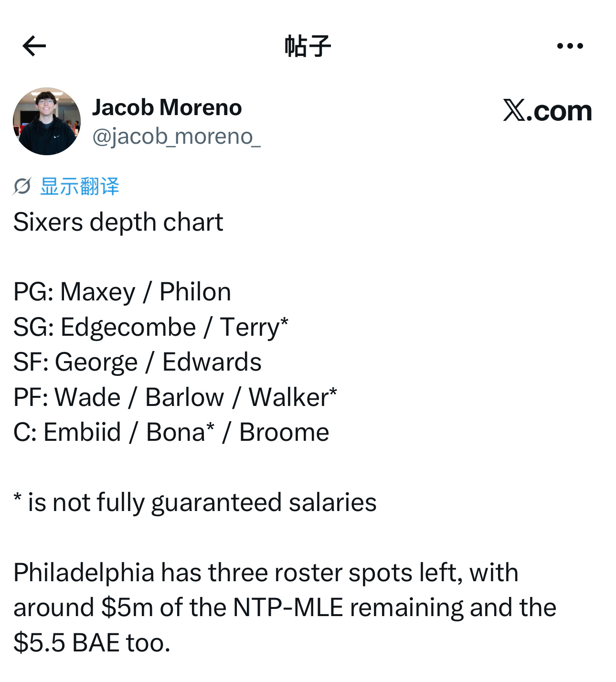This screenshot has height=682, width=616.
Task: Tap the translate icon beside 显示翻译
Action: coord(22,186)
